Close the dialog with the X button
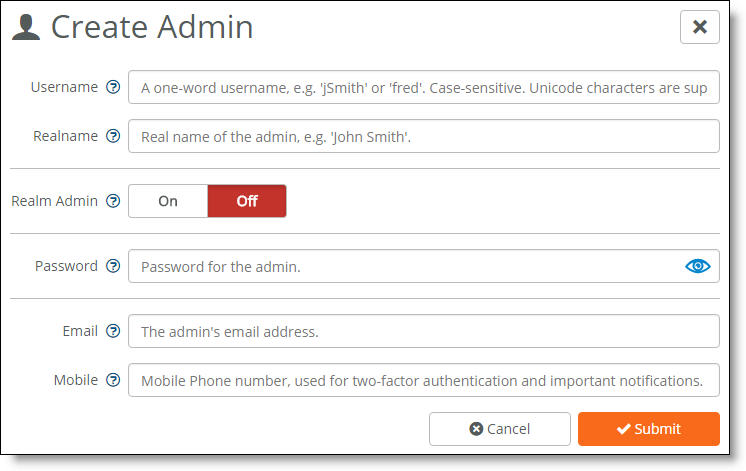Screen dimensions: 746x471 click(699, 27)
